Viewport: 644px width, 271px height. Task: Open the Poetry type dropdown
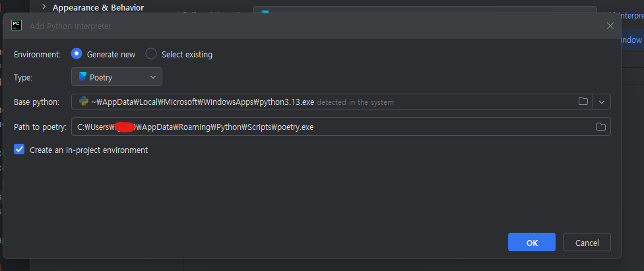(117, 76)
